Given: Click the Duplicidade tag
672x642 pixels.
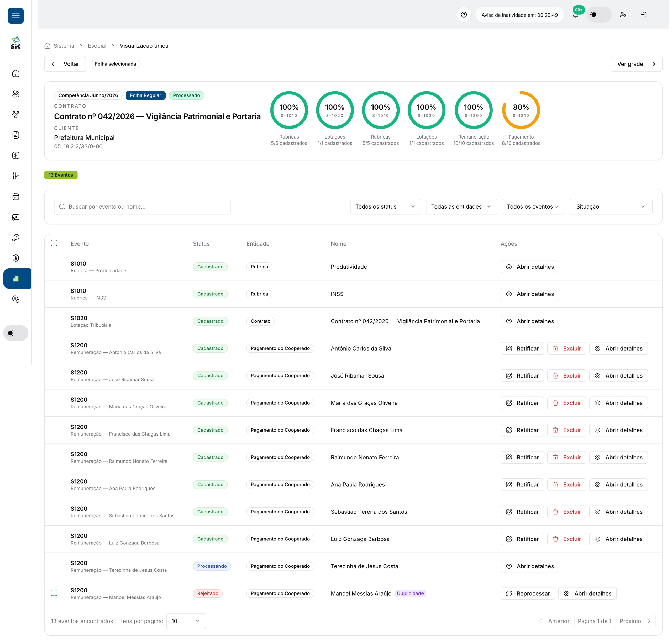Looking at the screenshot, I should [x=410, y=593].
